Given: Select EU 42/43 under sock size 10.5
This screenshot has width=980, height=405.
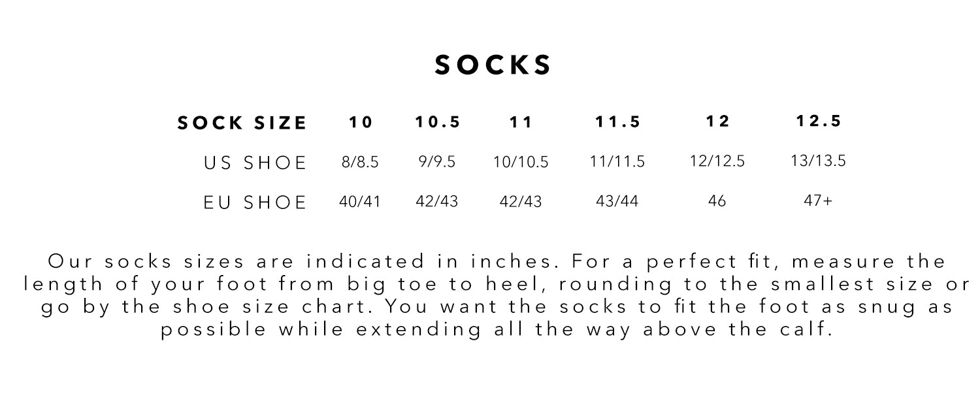Looking at the screenshot, I should point(437,202).
